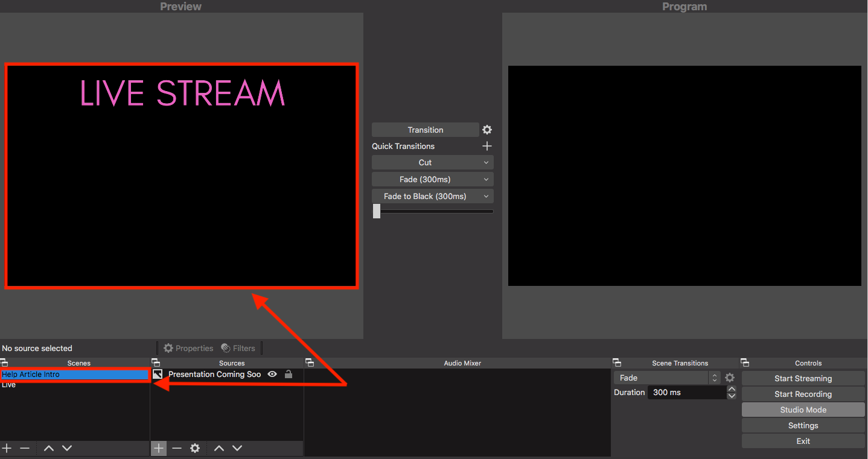This screenshot has width=868, height=459.
Task: Pop out the Audio Mixer dock
Action: coord(310,362)
